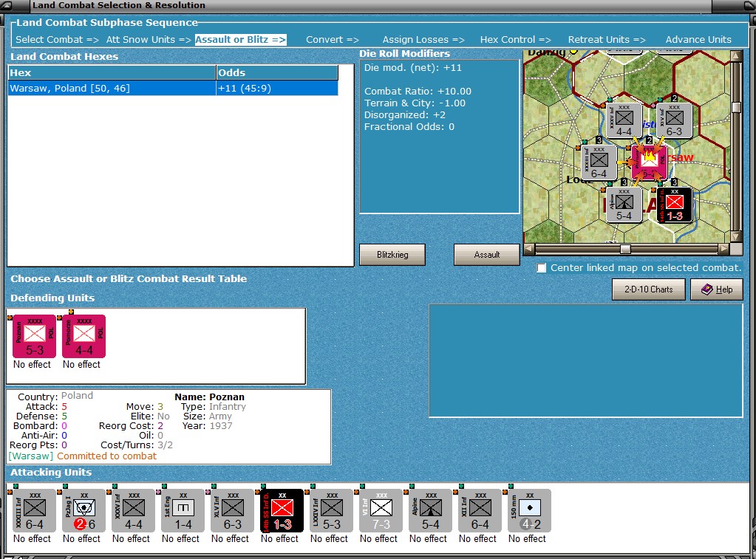This screenshot has height=559, width=756.
Task: Click the Assault button
Action: click(x=486, y=255)
